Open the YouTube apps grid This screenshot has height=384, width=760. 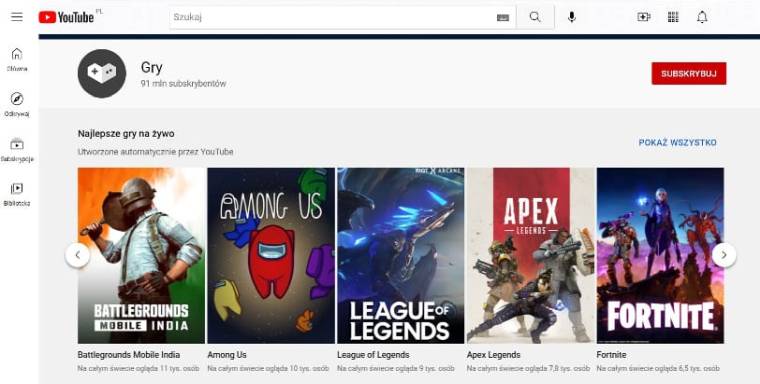click(x=673, y=17)
